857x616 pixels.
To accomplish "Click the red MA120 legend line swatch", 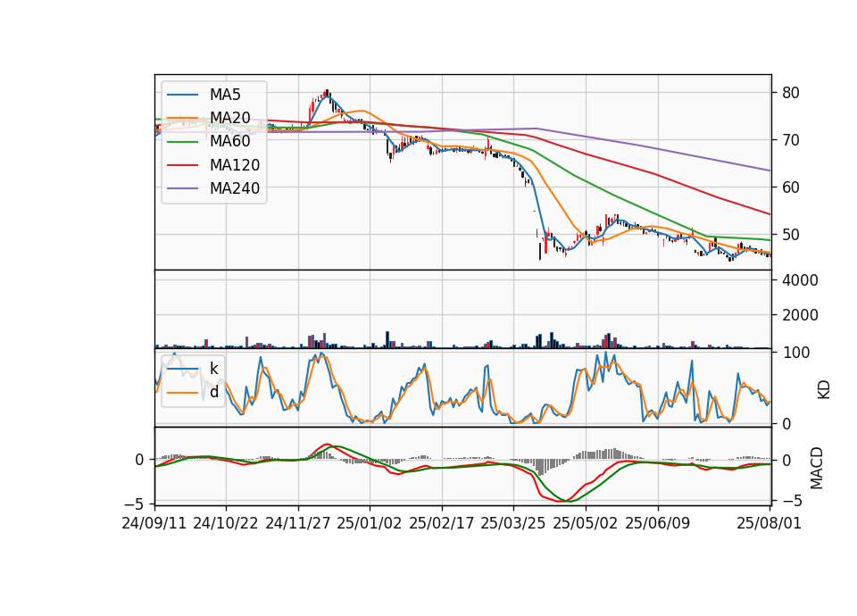I will 182,165.
